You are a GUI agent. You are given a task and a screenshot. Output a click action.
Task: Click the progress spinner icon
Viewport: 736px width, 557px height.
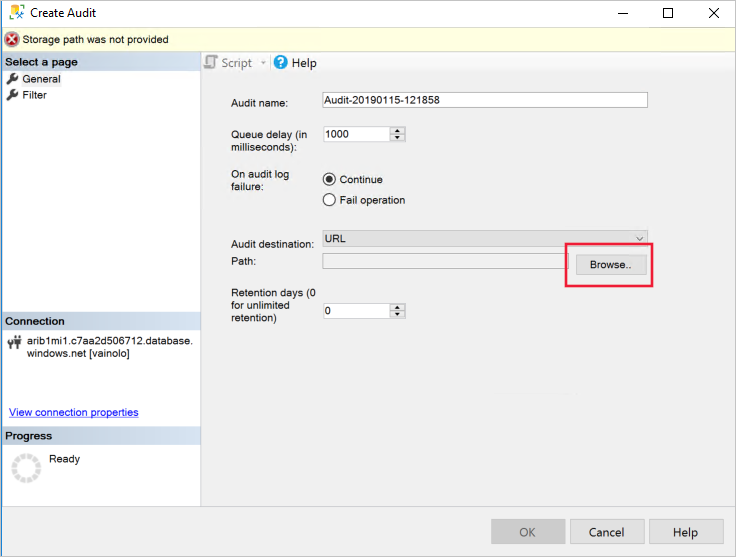coord(26,468)
